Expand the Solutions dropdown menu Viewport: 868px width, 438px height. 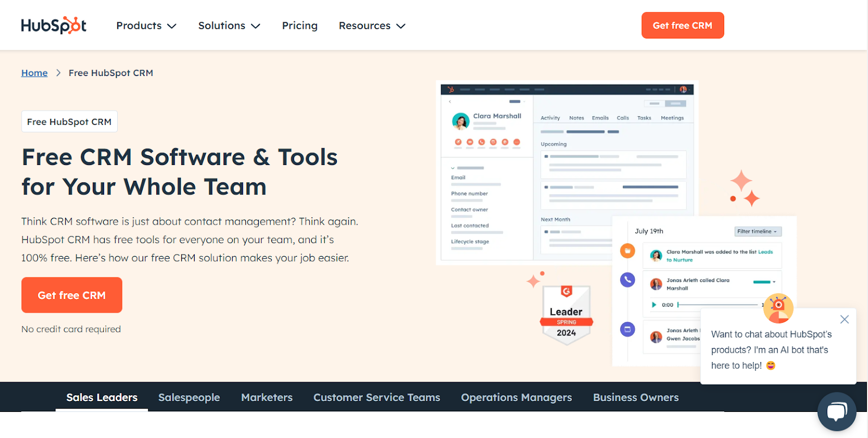pos(229,26)
